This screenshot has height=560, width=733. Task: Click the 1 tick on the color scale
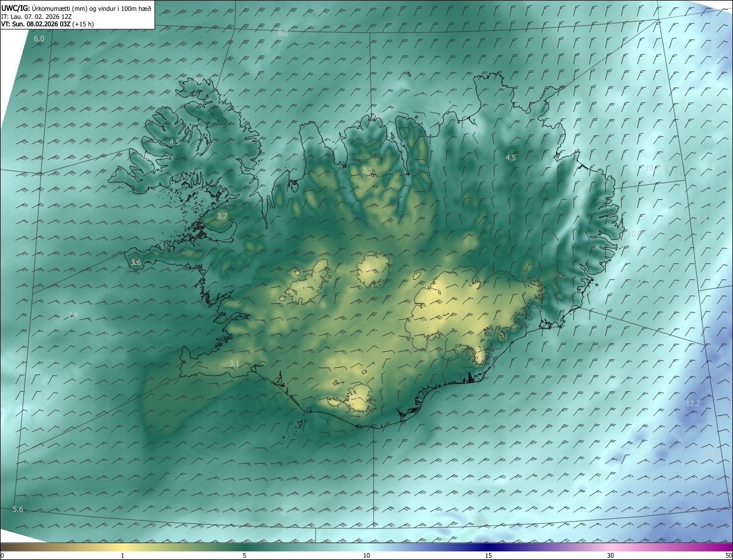(123, 556)
